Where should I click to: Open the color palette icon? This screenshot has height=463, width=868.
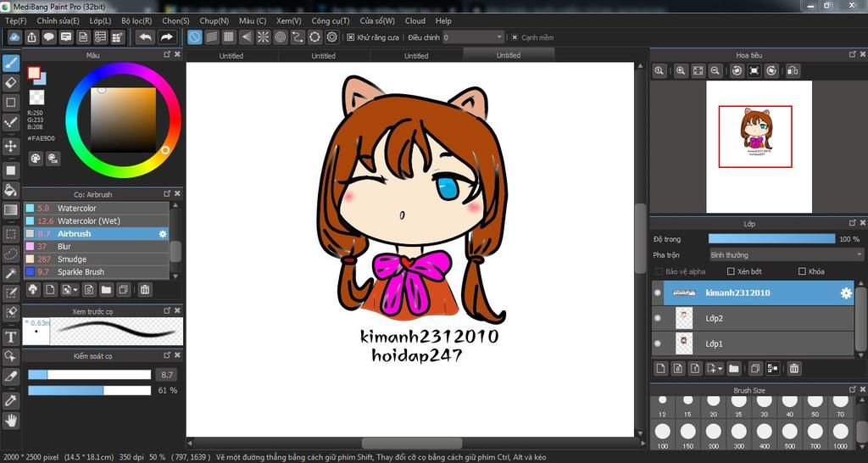(36, 159)
